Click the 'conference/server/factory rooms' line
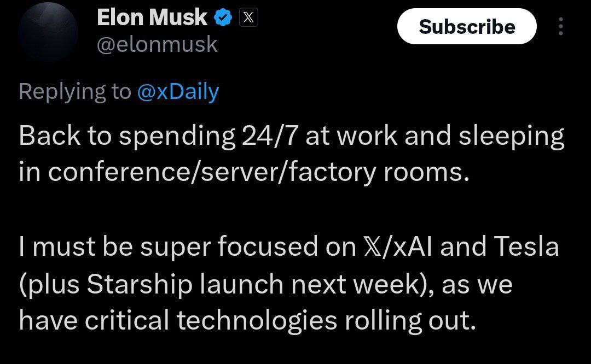This screenshot has height=364, width=591. tap(259, 172)
